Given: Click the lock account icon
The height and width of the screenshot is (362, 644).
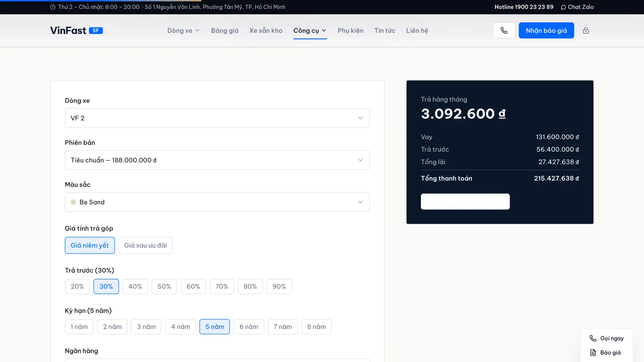Looking at the screenshot, I should 586,31.
